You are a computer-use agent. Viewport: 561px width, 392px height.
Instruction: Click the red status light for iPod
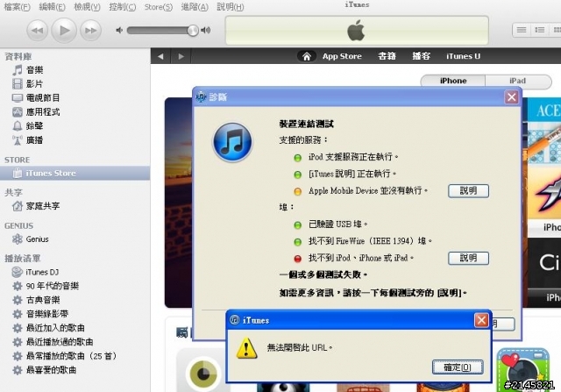click(x=298, y=259)
